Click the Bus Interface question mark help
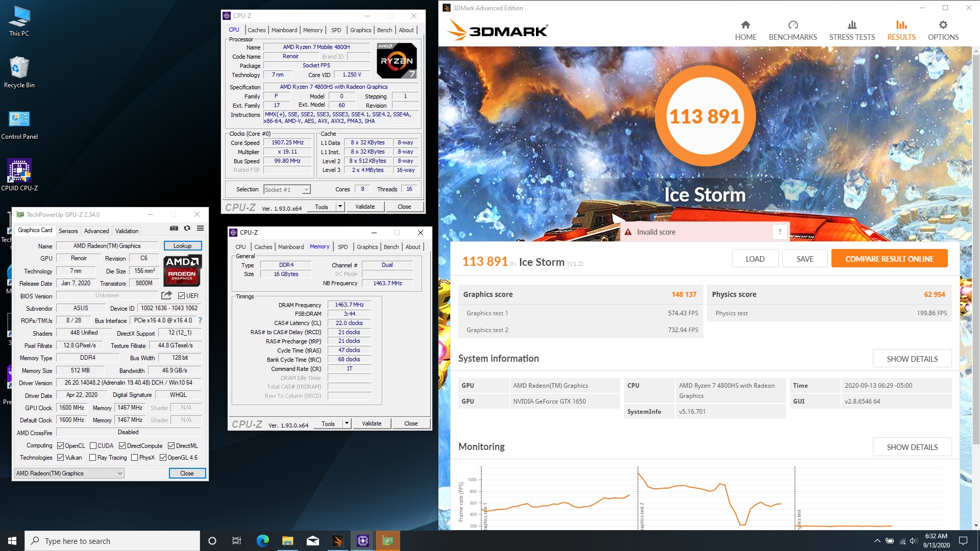 click(x=200, y=320)
